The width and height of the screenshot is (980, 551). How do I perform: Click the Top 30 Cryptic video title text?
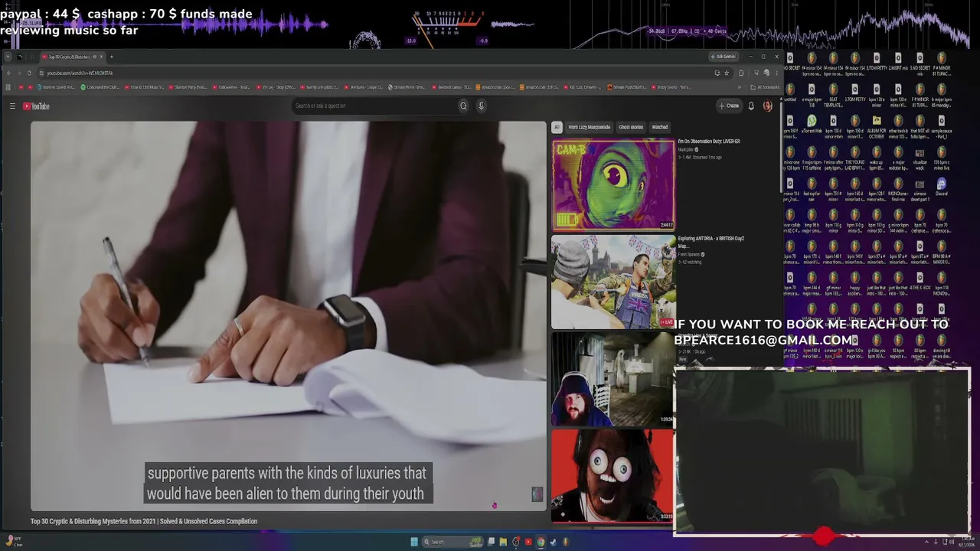click(144, 521)
